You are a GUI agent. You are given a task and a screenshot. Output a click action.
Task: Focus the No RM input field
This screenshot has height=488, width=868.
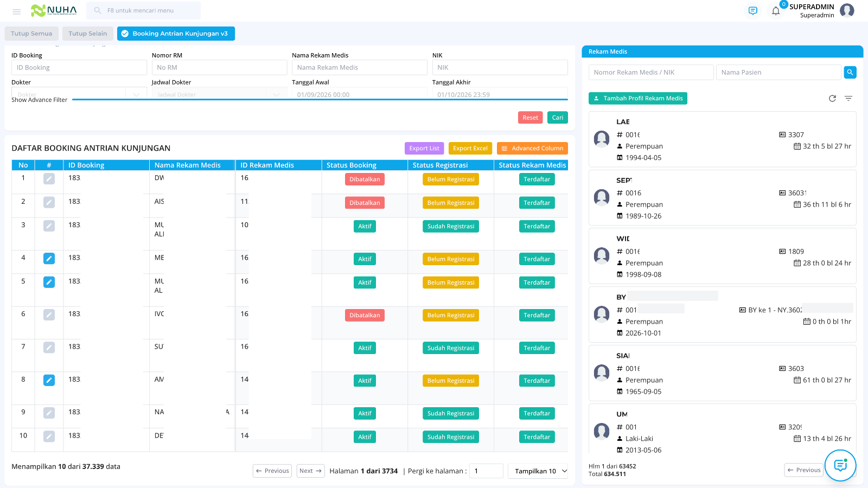[219, 68]
